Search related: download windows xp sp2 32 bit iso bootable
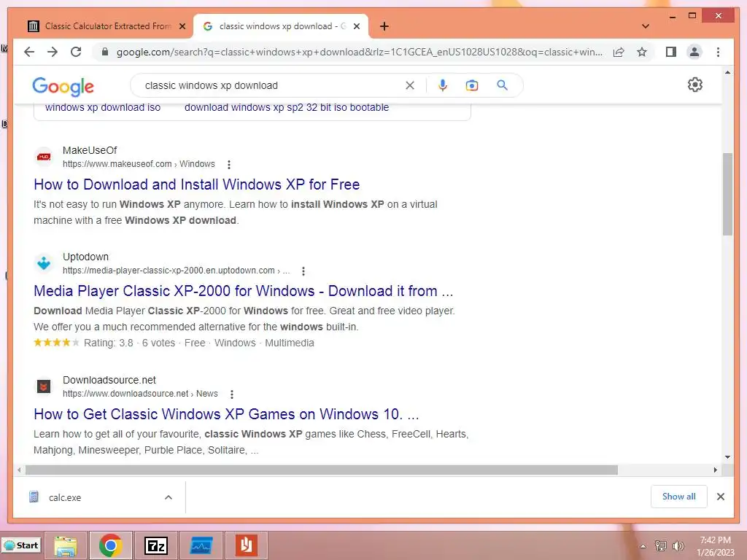This screenshot has height=560, width=747. (x=287, y=108)
